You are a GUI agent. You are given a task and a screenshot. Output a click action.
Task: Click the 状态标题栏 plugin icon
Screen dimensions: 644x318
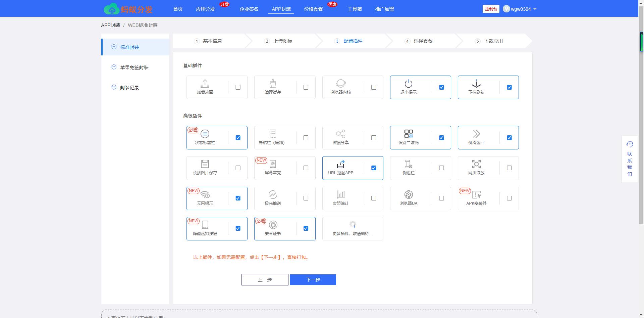[x=205, y=134]
